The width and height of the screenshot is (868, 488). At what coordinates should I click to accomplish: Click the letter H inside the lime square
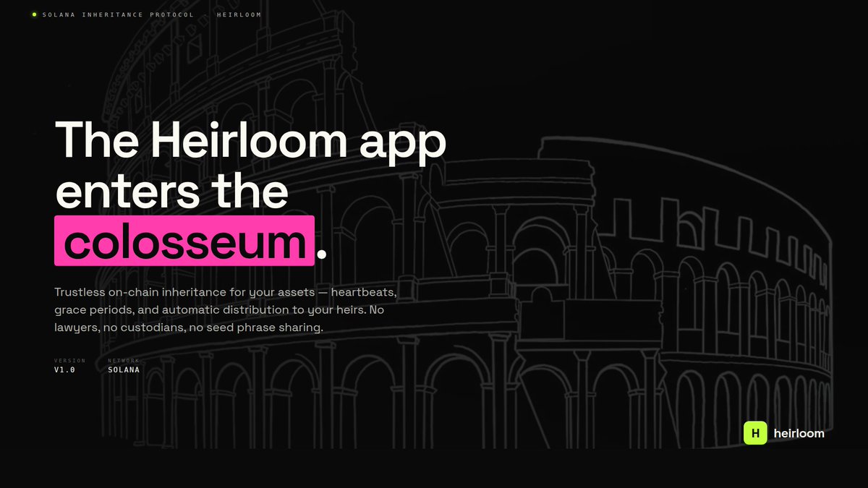754,433
